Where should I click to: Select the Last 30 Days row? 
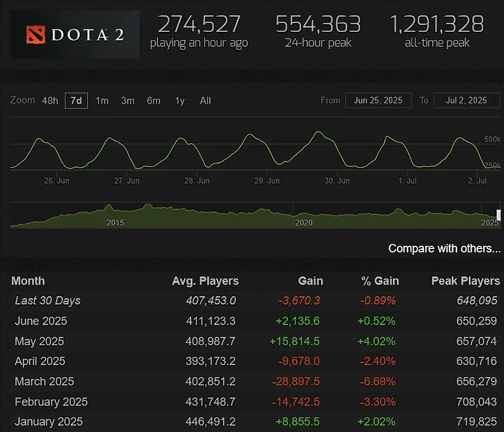point(48,301)
